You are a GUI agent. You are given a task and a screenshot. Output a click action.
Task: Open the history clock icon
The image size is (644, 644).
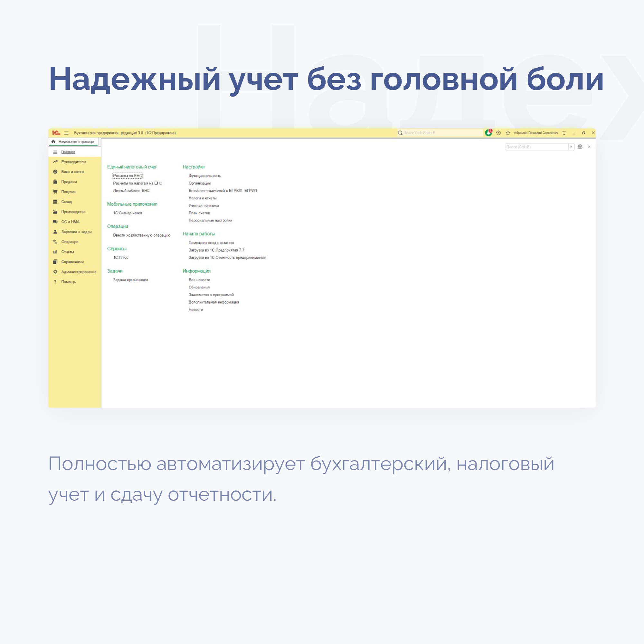tap(498, 133)
